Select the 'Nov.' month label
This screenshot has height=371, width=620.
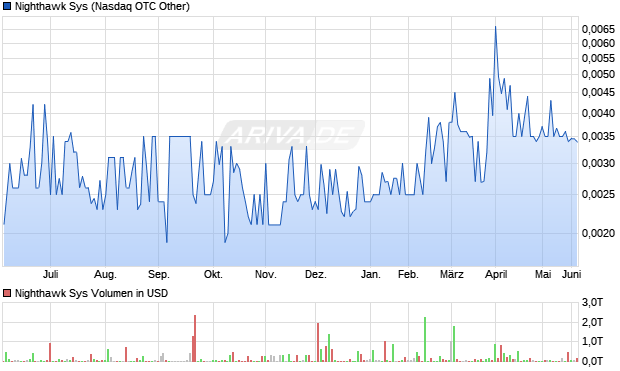265,274
